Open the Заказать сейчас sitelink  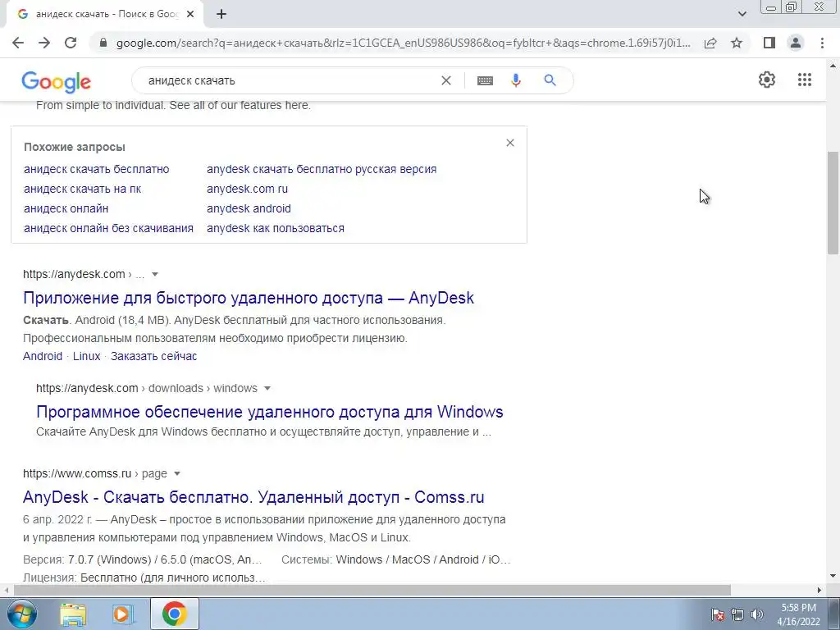(x=153, y=356)
